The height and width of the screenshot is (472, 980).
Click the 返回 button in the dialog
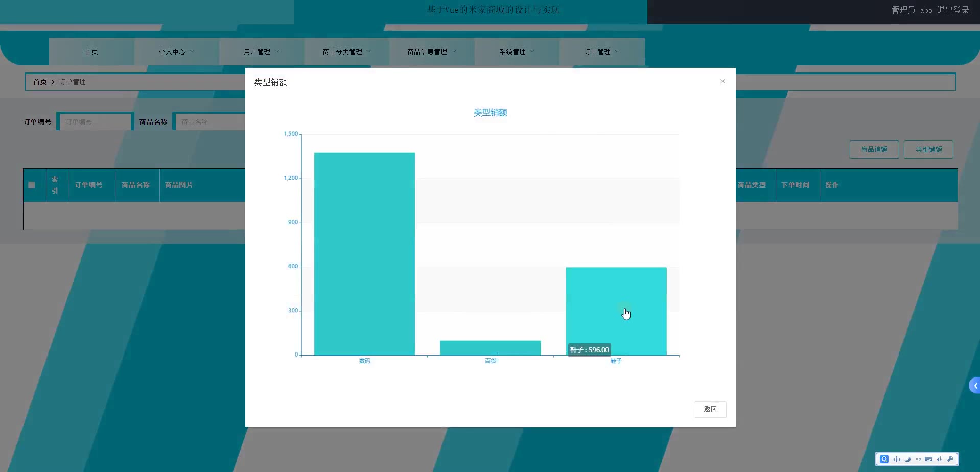pyautogui.click(x=710, y=409)
